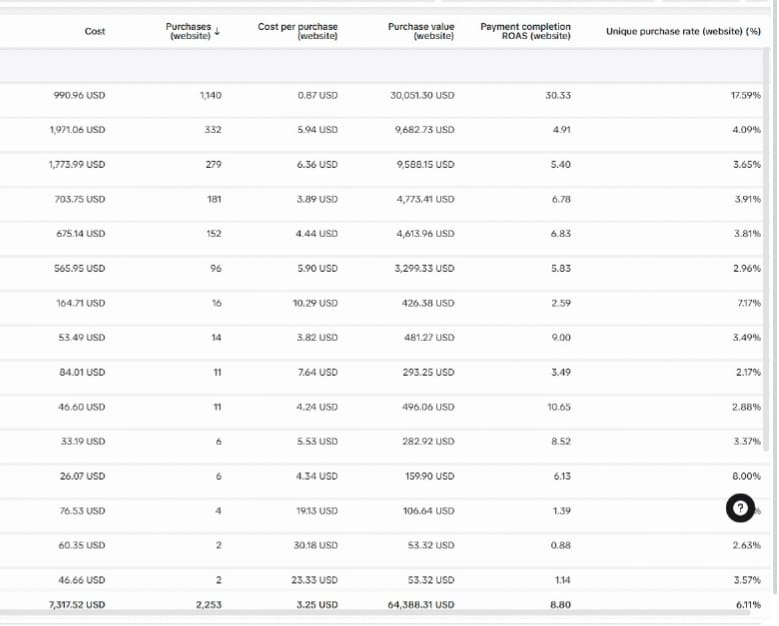Screen dimensions: 779x626
Task: Click the 990.96 USD cost cell
Action: [x=79, y=95]
